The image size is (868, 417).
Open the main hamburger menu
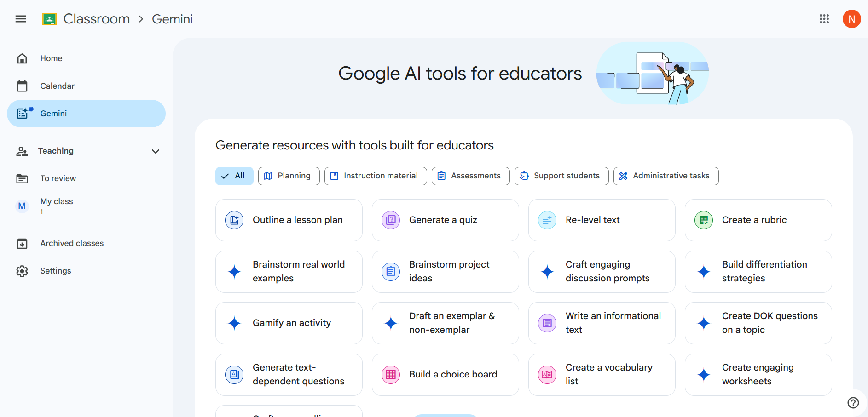coord(21,19)
